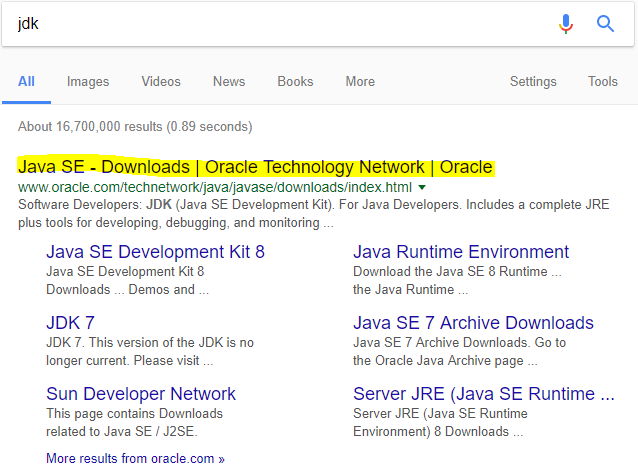Open the Server JRE (Java SE Runtime sitelink
Screen dimensions: 638x473
484,394
